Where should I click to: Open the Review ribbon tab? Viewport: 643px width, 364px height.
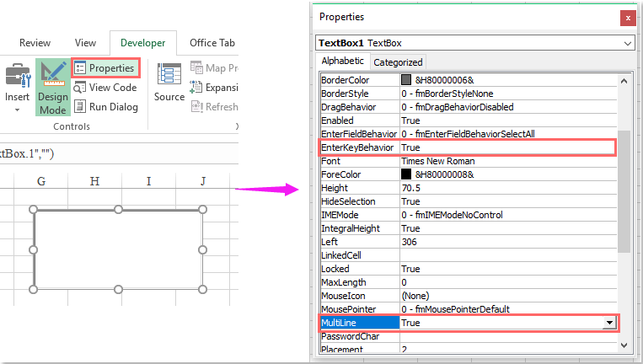35,43
